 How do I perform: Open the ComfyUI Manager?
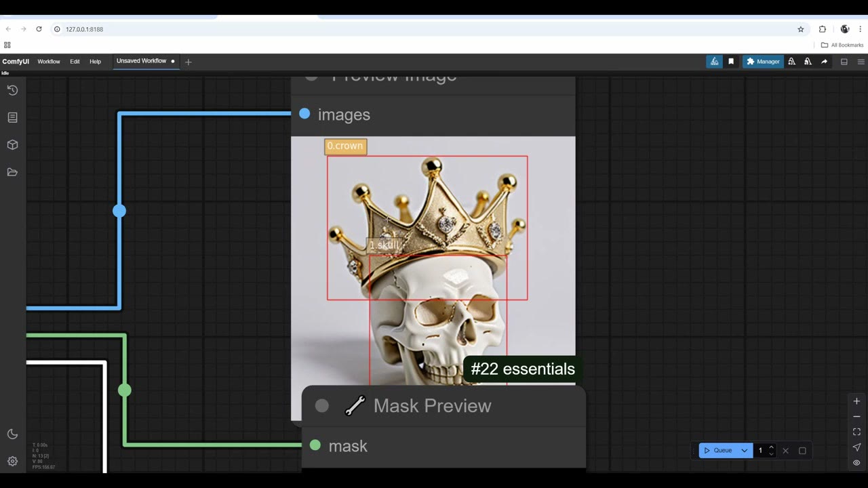click(763, 62)
